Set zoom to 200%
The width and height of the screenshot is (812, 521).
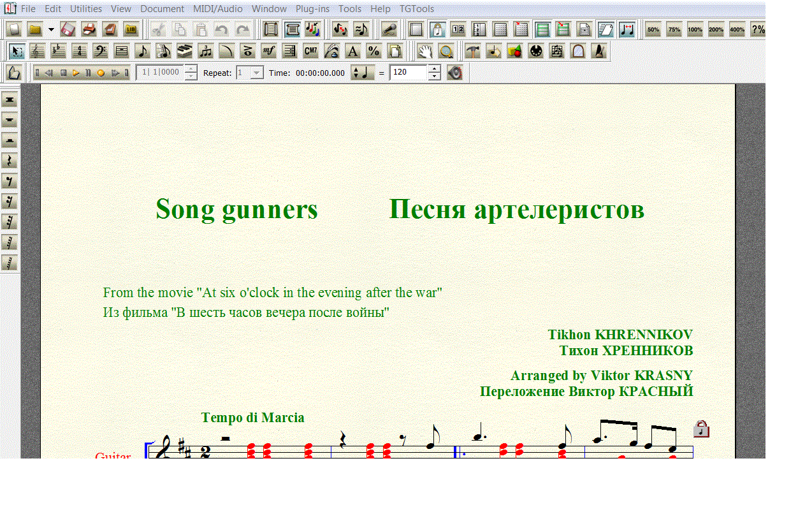coord(716,29)
